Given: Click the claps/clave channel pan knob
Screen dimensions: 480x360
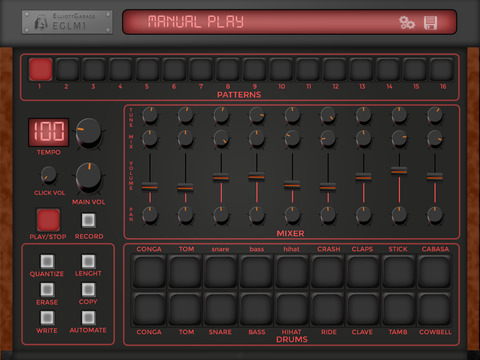Looking at the screenshot, I should (x=364, y=215).
